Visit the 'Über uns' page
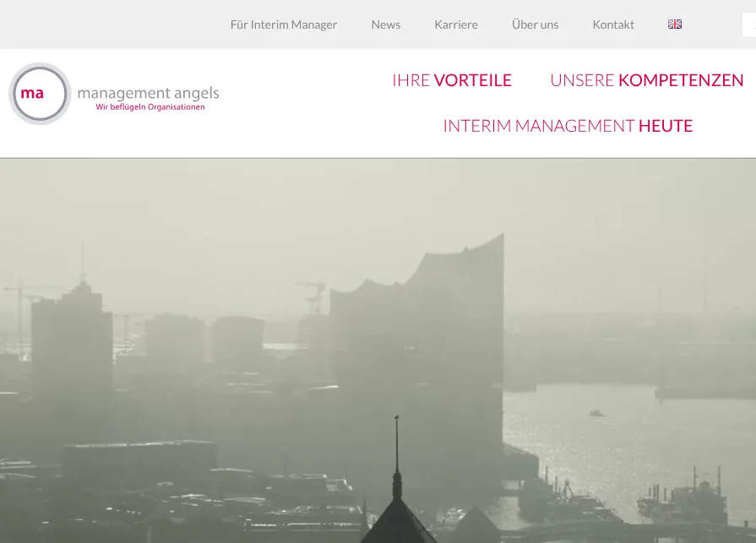756x543 pixels. click(x=535, y=24)
